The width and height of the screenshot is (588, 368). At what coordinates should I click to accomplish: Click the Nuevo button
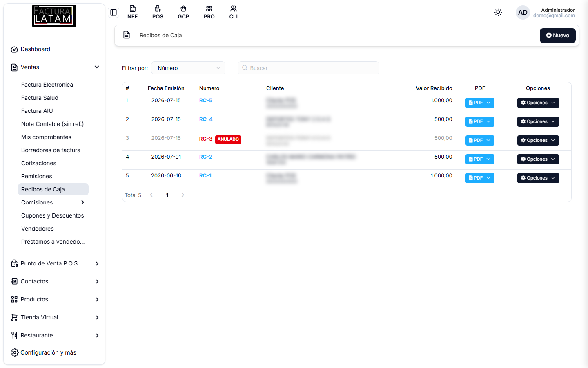tap(557, 36)
